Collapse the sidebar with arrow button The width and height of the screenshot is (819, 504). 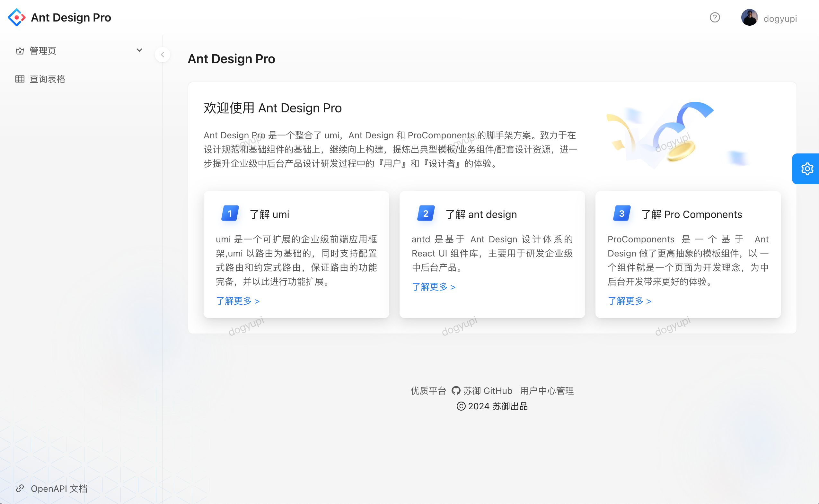[163, 55]
